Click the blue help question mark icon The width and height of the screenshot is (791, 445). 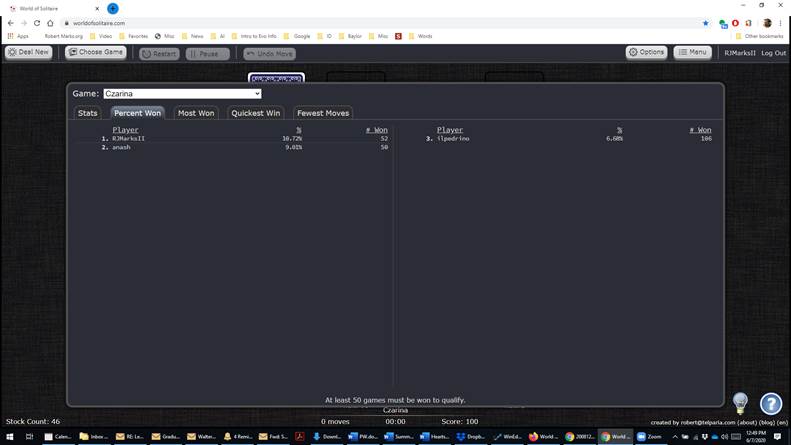click(x=770, y=403)
